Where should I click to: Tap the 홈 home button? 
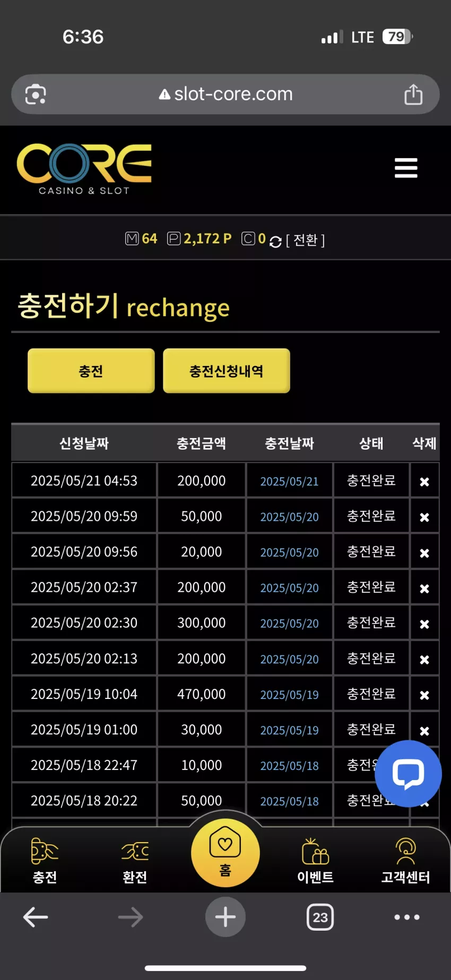226,853
